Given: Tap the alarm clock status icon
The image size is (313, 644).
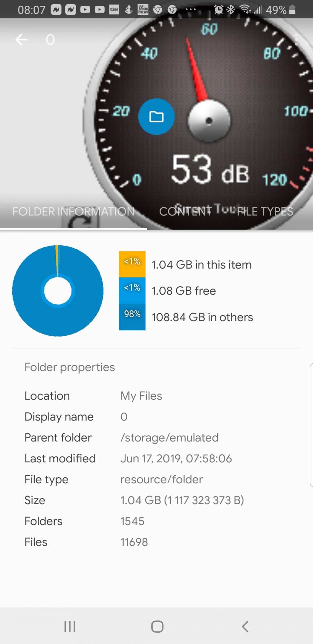Looking at the screenshot, I should 219,10.
